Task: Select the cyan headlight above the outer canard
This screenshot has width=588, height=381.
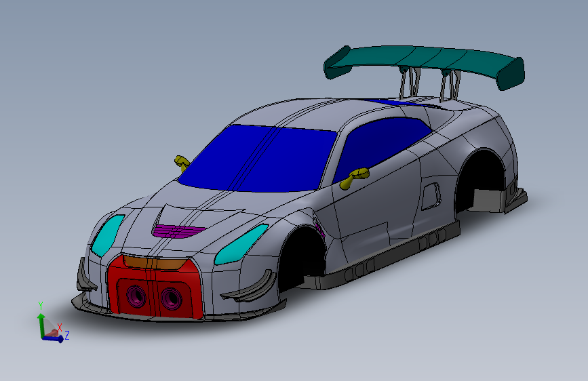Action: (108, 235)
